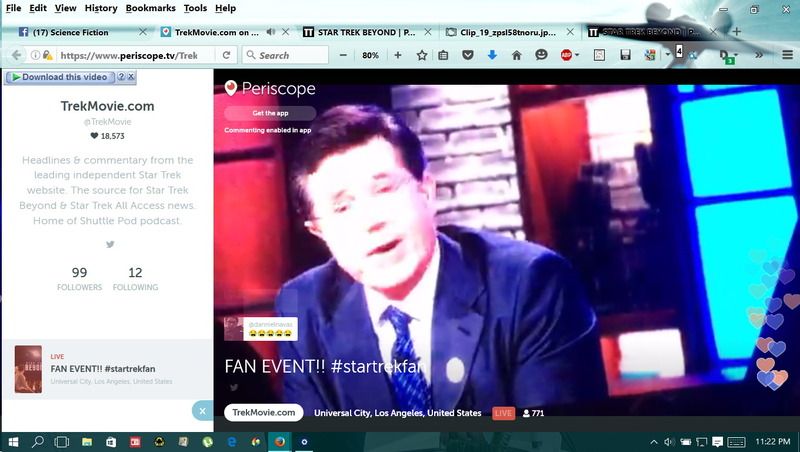Open the Tools menu
800x452 pixels.
(195, 8)
